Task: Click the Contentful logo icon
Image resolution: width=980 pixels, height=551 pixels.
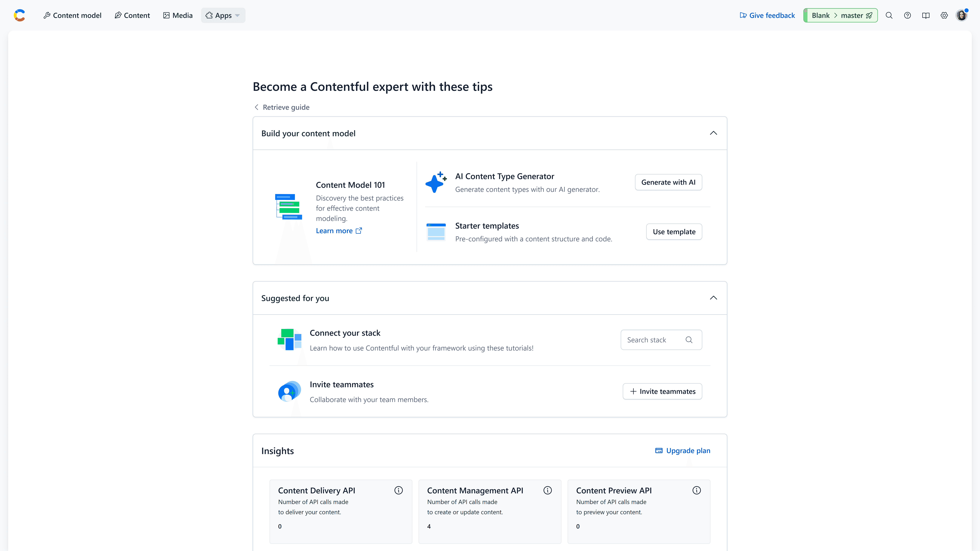Action: point(19,15)
